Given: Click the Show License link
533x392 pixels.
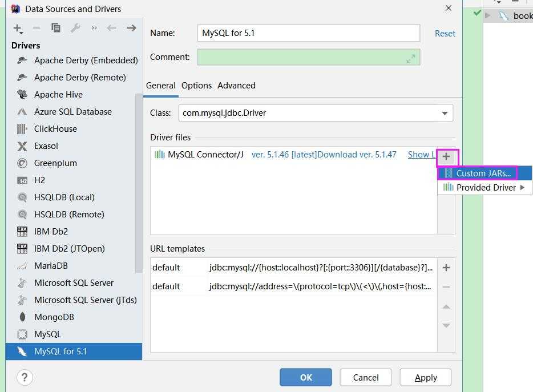Looking at the screenshot, I should click(422, 155).
